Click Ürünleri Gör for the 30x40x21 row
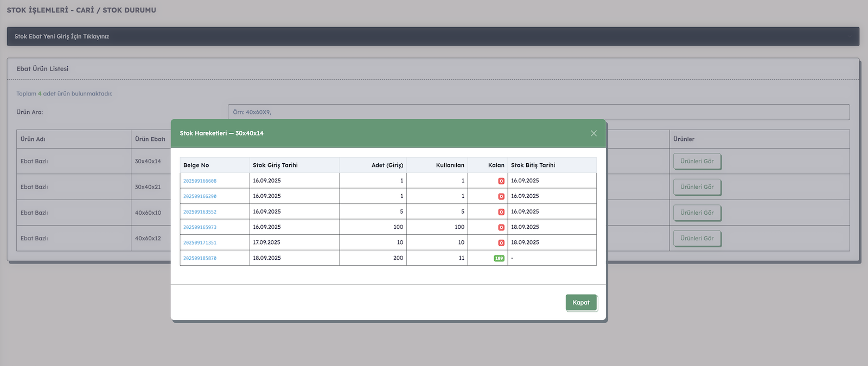This screenshot has height=366, width=868. tap(697, 187)
